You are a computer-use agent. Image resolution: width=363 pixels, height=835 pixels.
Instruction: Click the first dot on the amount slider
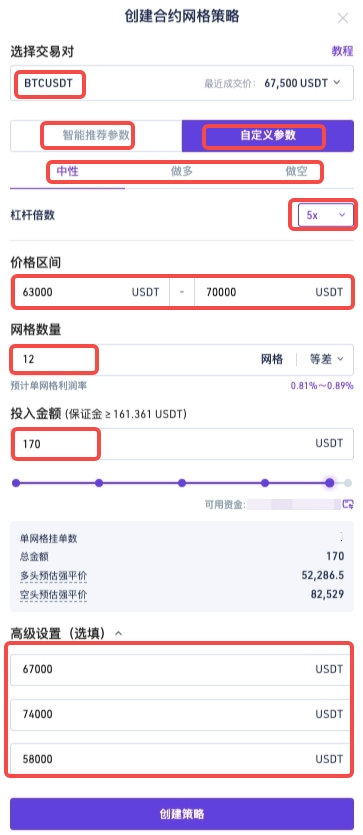[x=16, y=483]
